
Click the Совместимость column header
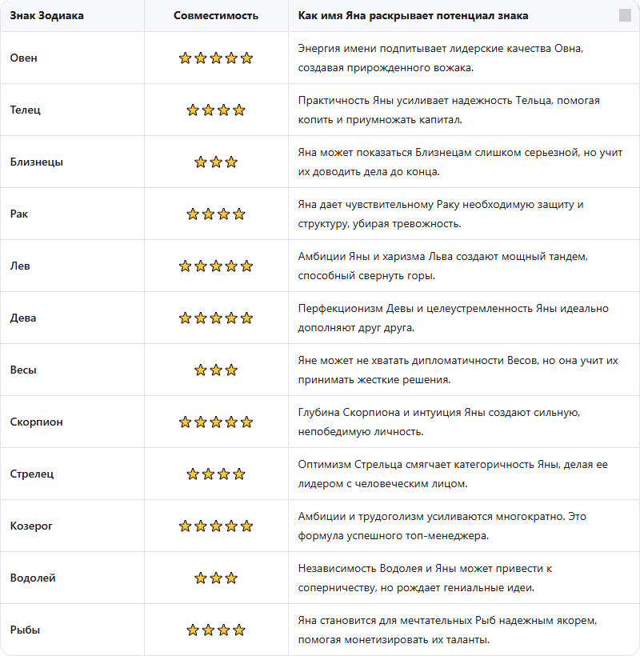(x=216, y=15)
